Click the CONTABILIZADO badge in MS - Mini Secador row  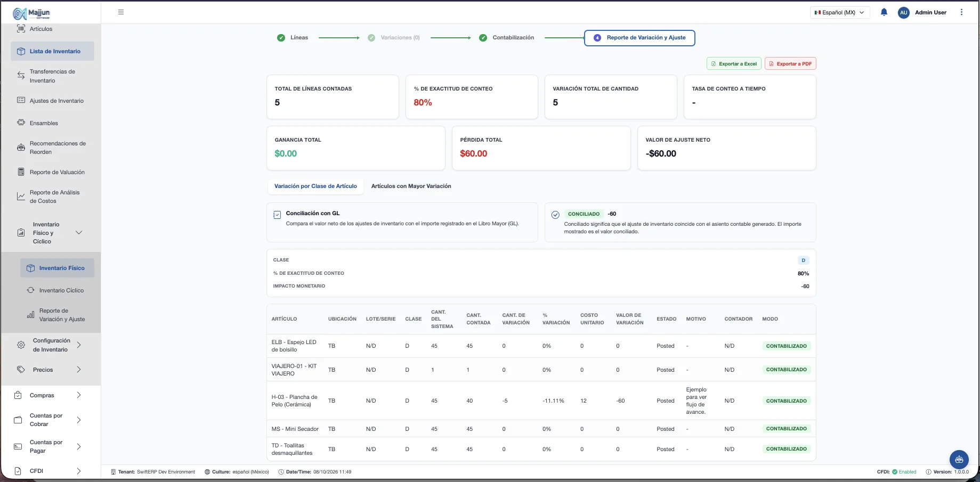pyautogui.click(x=787, y=429)
